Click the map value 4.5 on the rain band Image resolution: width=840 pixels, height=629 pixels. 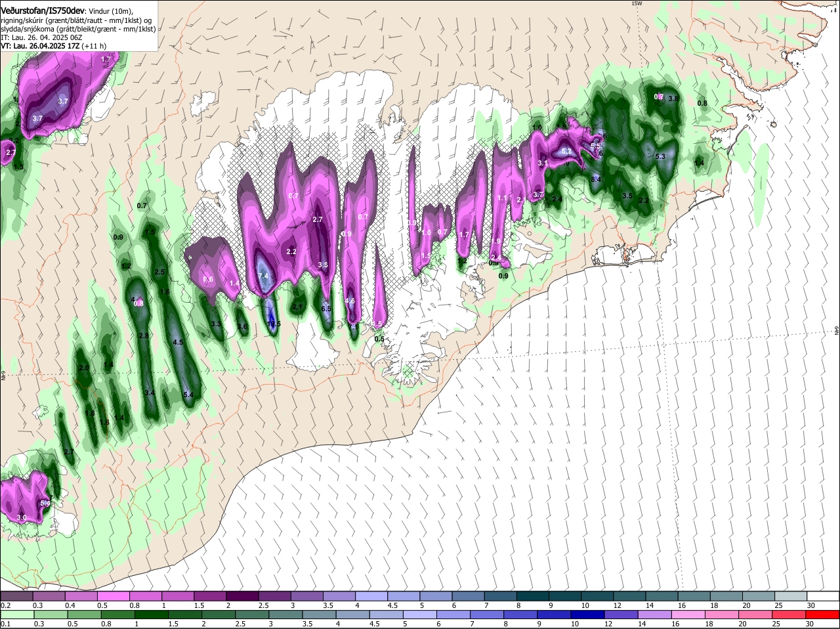tap(178, 342)
